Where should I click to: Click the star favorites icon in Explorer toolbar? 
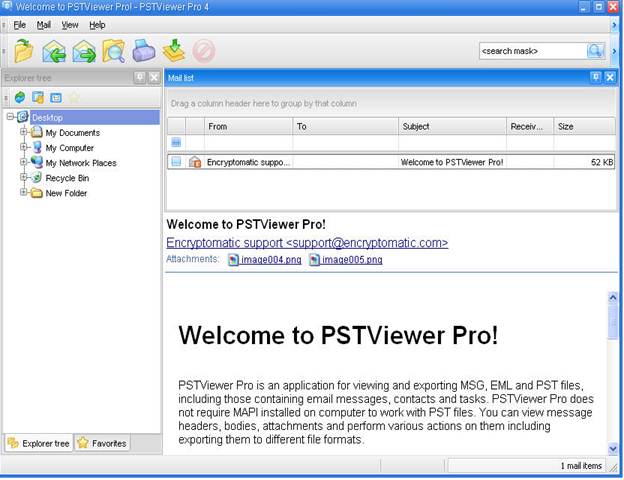(74, 97)
